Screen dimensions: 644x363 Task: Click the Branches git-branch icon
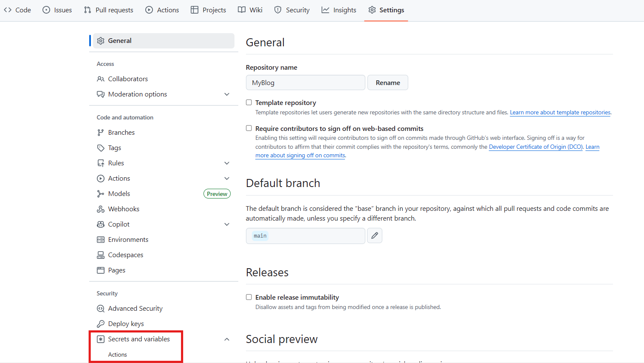101,133
